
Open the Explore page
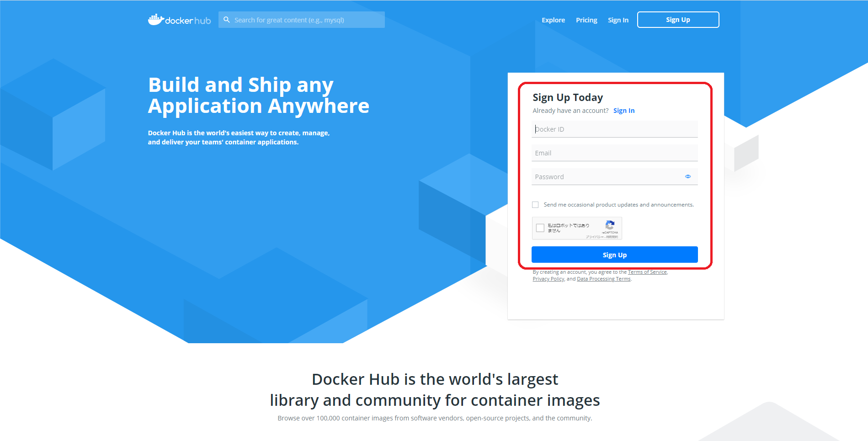click(553, 20)
